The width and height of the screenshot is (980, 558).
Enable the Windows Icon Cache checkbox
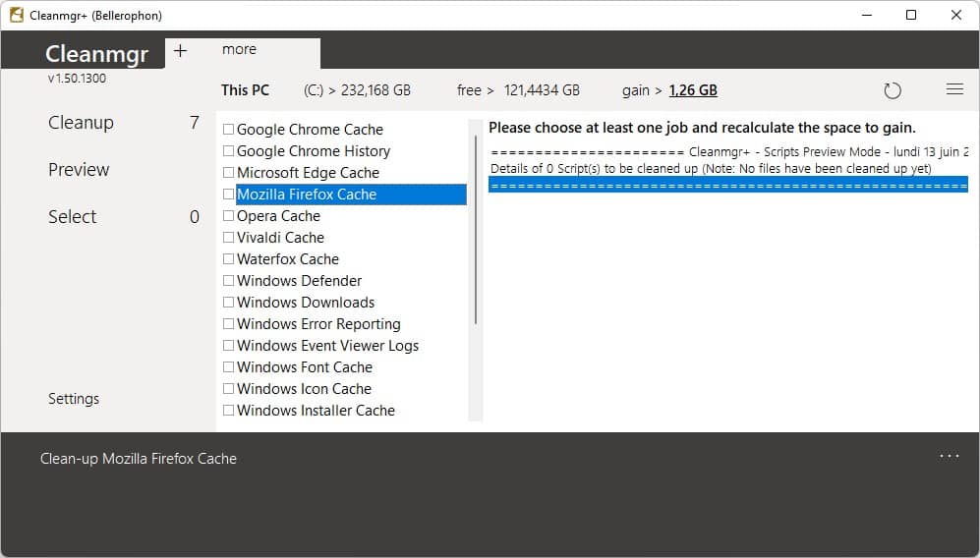[x=228, y=389]
